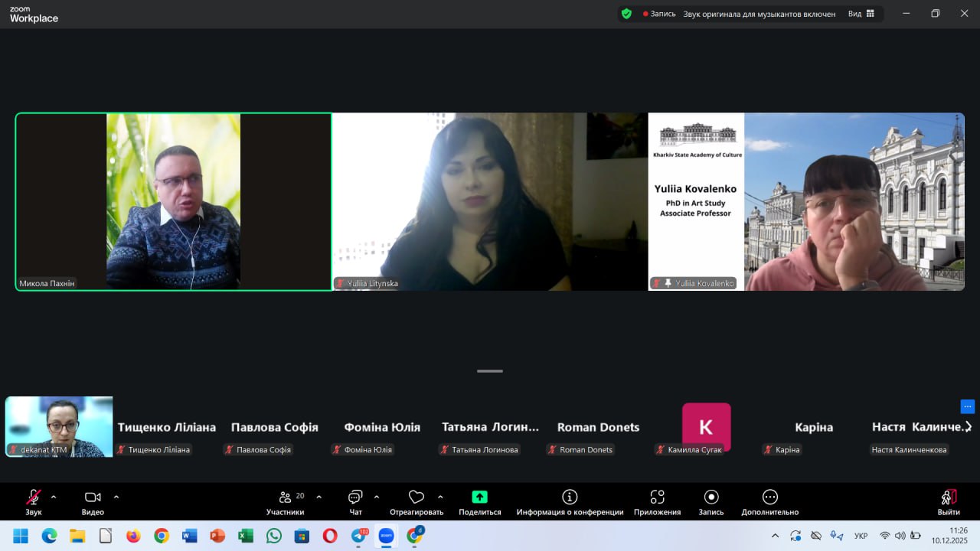Select the dekanat KTM video thumbnail
This screenshot has width=980, height=551.
click(59, 426)
